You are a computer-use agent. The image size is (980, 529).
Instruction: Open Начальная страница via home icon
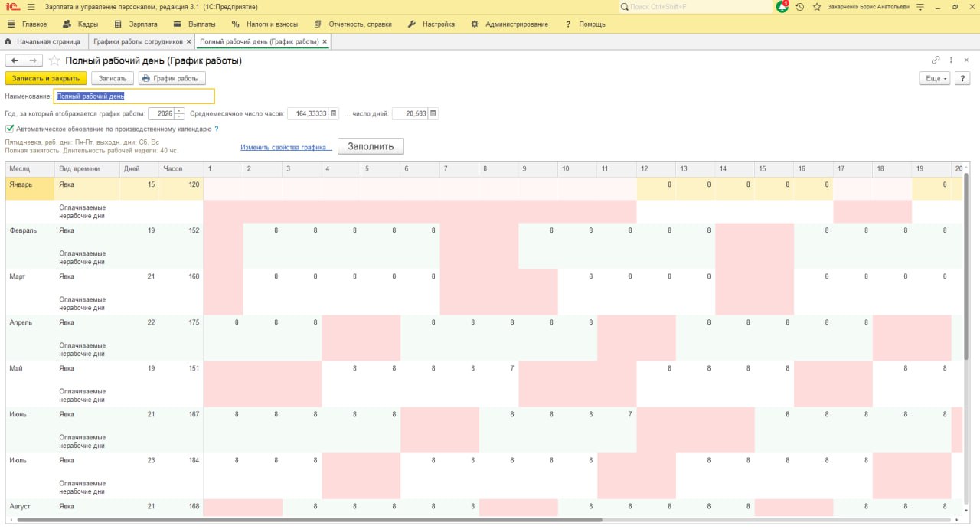pyautogui.click(x=7, y=41)
